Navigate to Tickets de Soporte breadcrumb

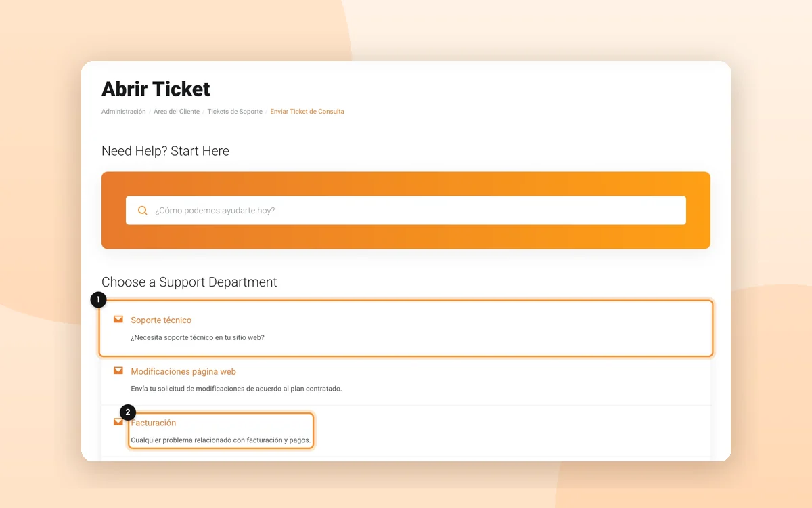coord(235,112)
